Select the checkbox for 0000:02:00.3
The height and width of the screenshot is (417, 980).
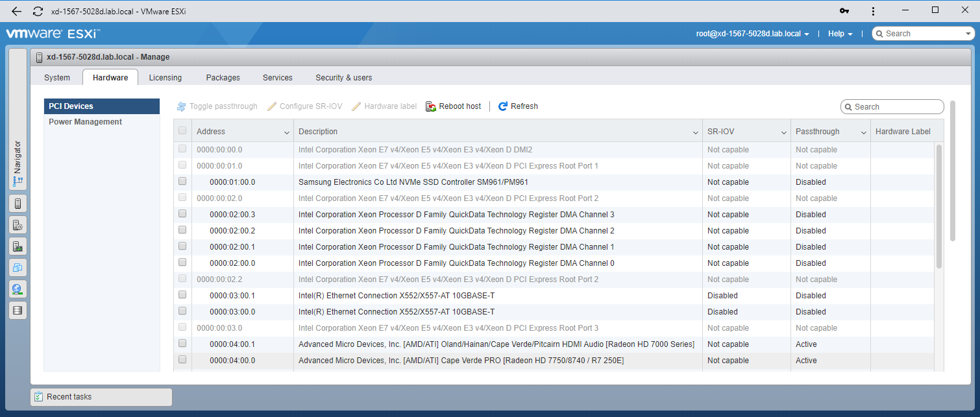click(182, 213)
